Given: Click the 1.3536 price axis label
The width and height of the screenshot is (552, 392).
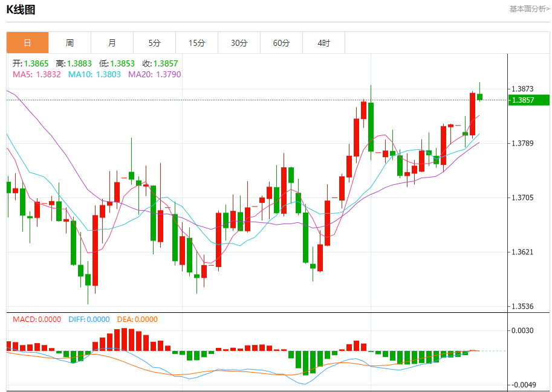Looking at the screenshot, I should tap(522, 307).
